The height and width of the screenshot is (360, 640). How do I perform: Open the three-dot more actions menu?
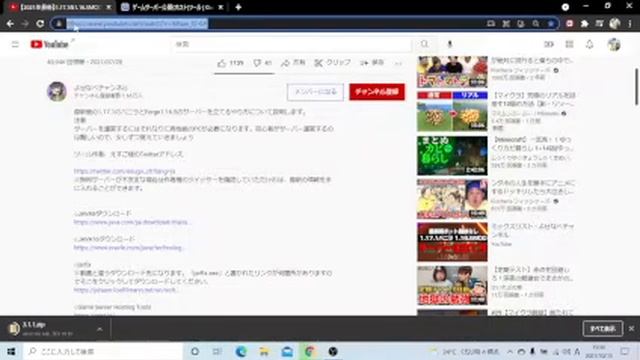[398, 63]
